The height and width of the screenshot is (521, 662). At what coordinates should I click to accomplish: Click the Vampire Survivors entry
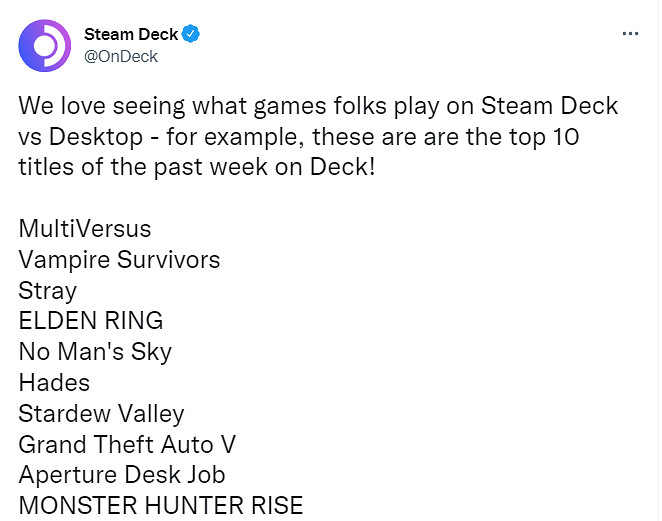pos(119,260)
